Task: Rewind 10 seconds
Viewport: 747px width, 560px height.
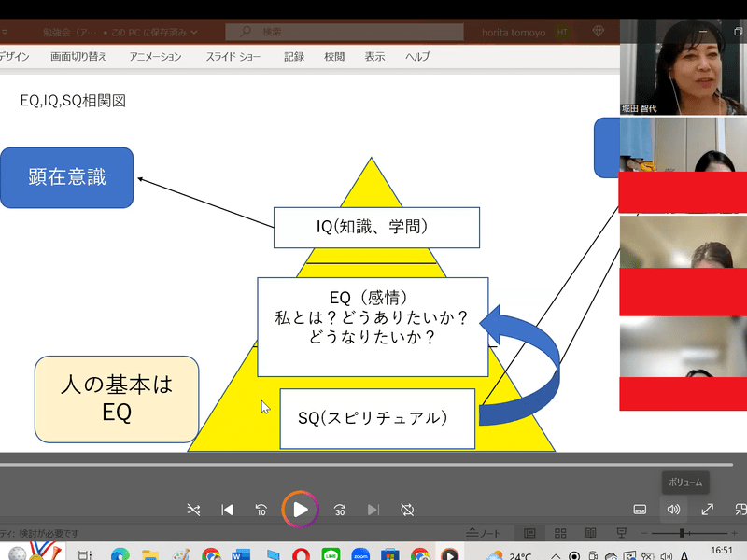Action: pos(261,510)
